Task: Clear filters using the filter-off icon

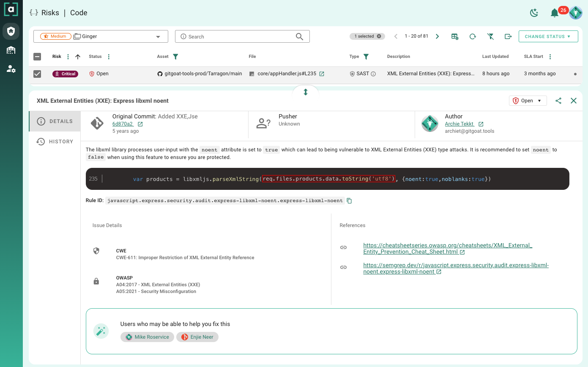Action: (490, 37)
